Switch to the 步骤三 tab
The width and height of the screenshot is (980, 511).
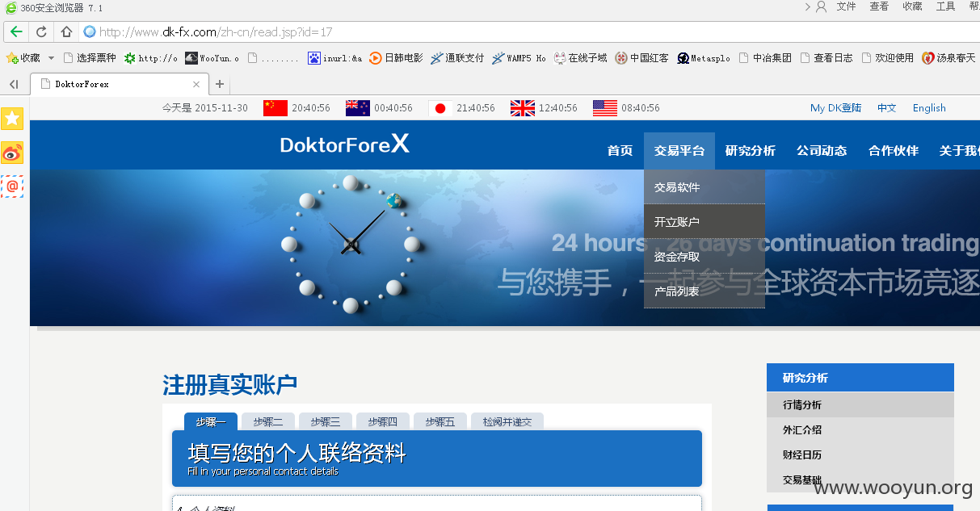point(326,421)
